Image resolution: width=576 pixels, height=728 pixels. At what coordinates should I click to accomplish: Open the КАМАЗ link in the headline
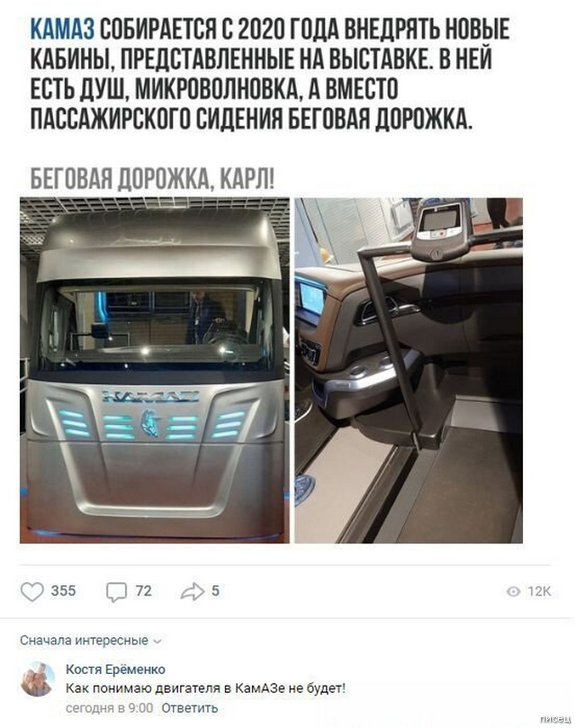[x=62, y=30]
